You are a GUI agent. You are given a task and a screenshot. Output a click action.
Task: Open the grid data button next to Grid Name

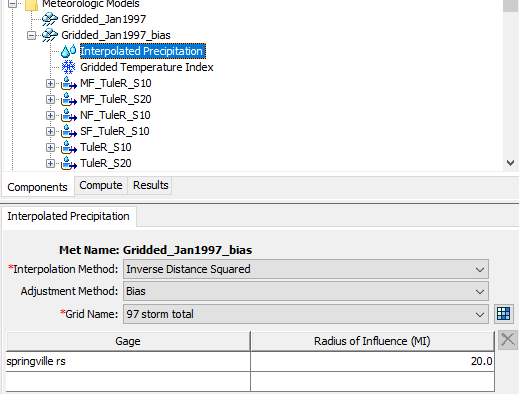(x=503, y=314)
